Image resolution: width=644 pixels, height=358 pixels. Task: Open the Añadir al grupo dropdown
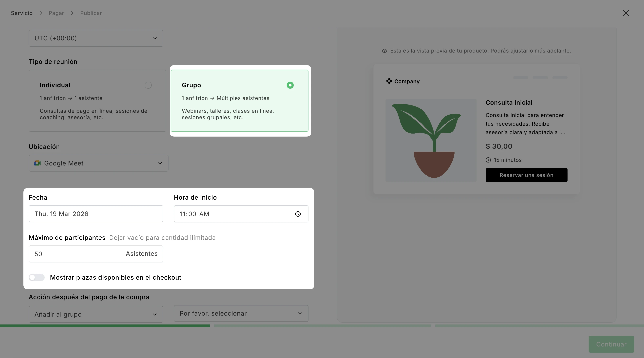coord(96,314)
